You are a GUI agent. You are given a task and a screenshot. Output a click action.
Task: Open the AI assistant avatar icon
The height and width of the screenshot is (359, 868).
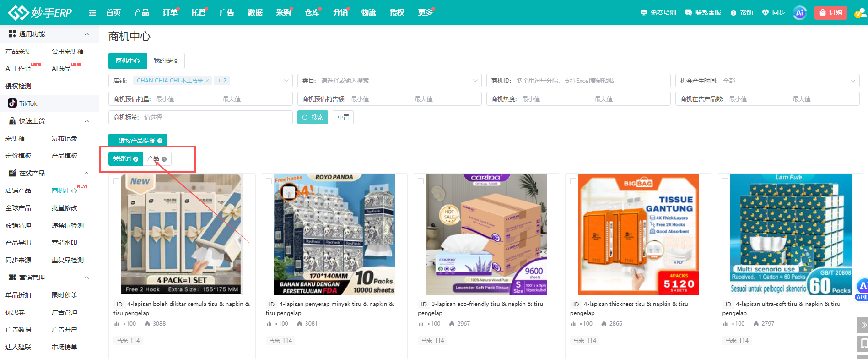[x=800, y=13]
